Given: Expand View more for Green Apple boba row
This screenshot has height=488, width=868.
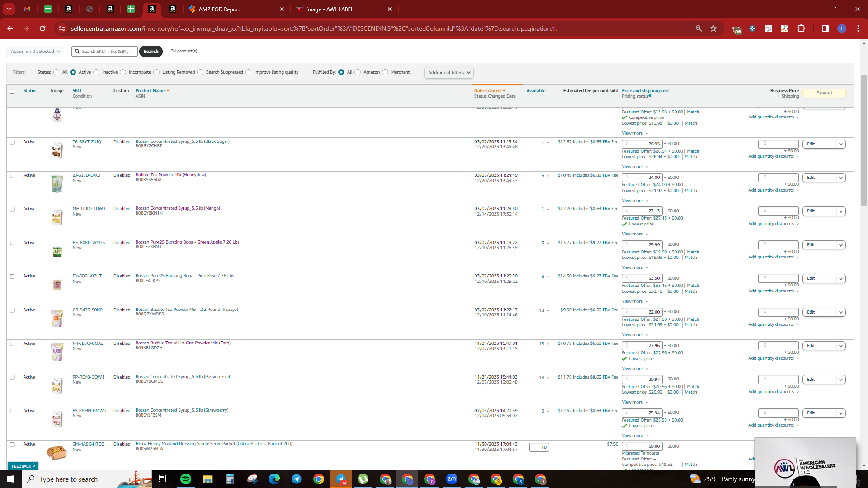Looking at the screenshot, I should (x=635, y=267).
